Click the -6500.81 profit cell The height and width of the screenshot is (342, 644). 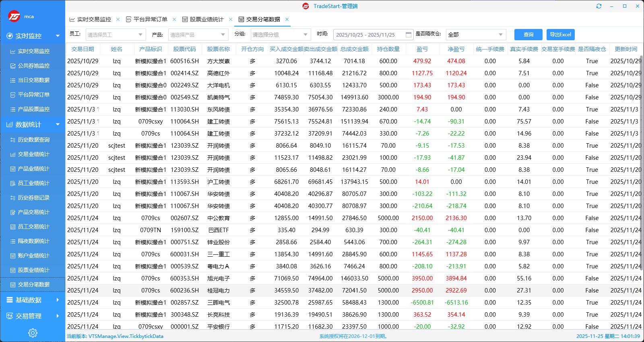(422, 303)
